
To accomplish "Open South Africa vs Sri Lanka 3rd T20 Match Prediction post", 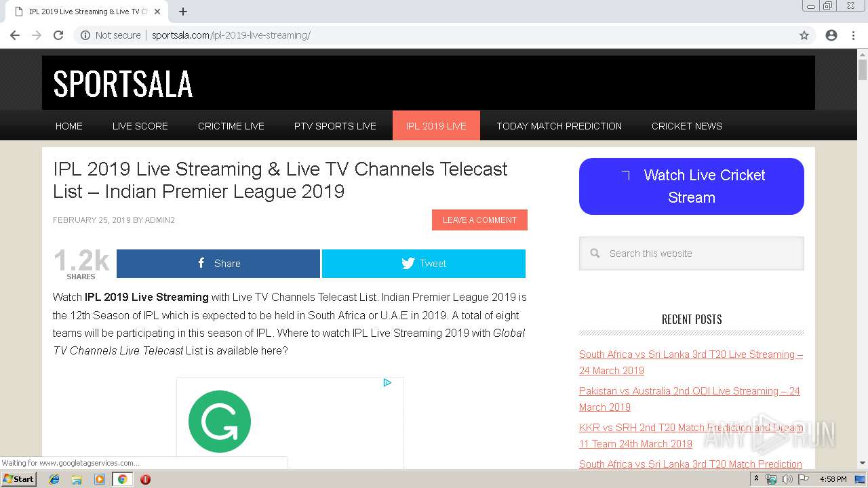I will click(690, 464).
